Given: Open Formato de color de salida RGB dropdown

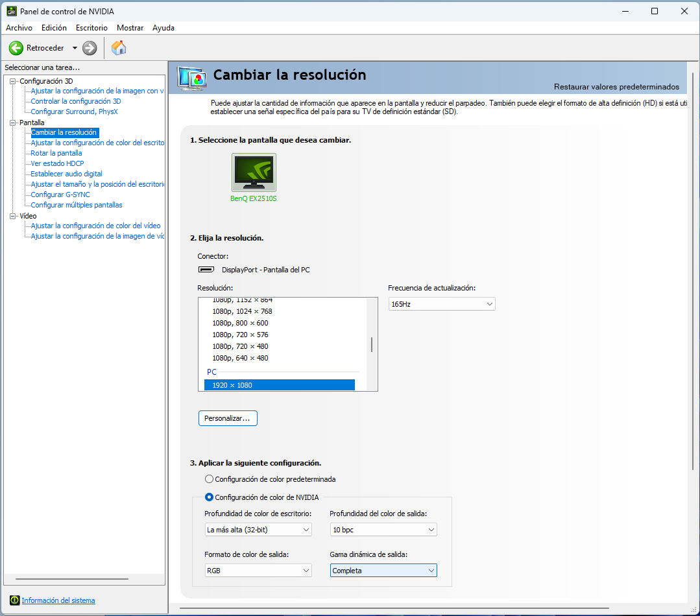Looking at the screenshot, I should pyautogui.click(x=258, y=571).
